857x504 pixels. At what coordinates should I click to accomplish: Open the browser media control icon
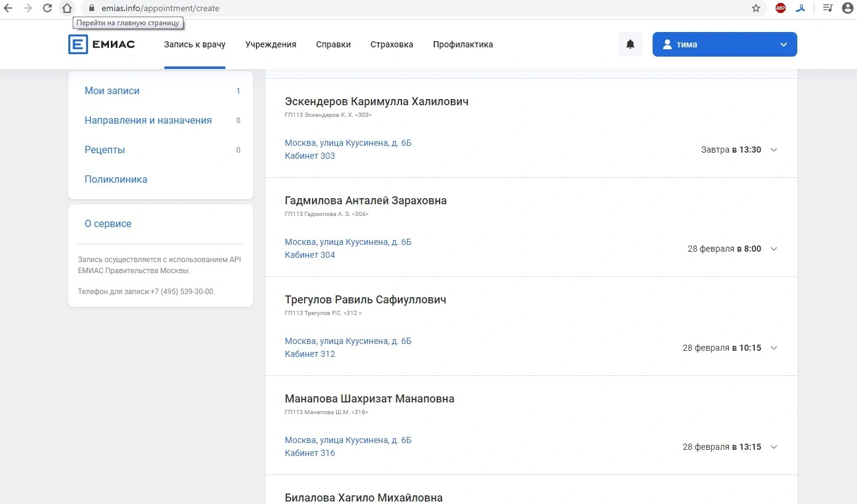828,8
